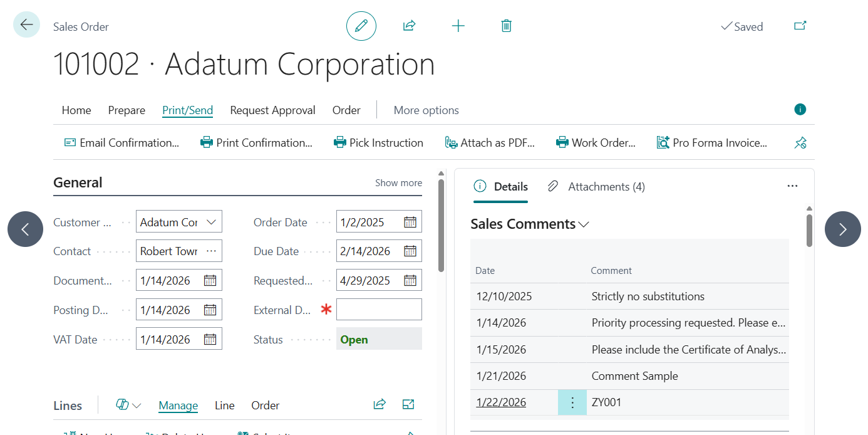Click the External Document No. input field
868x435 pixels.
379,309
